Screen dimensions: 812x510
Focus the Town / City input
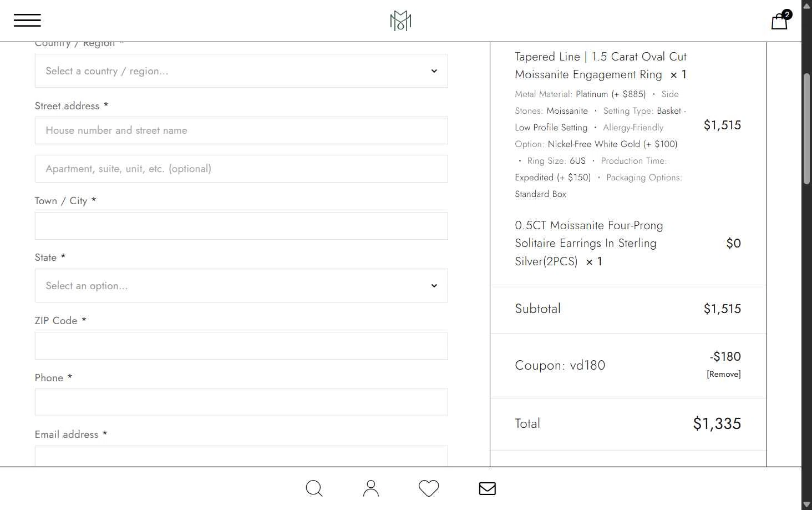[x=241, y=226]
